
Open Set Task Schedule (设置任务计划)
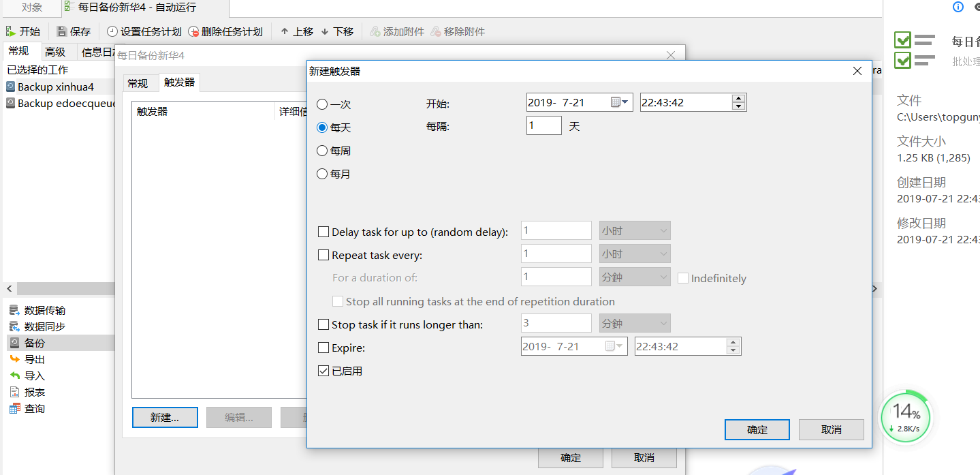(112, 31)
